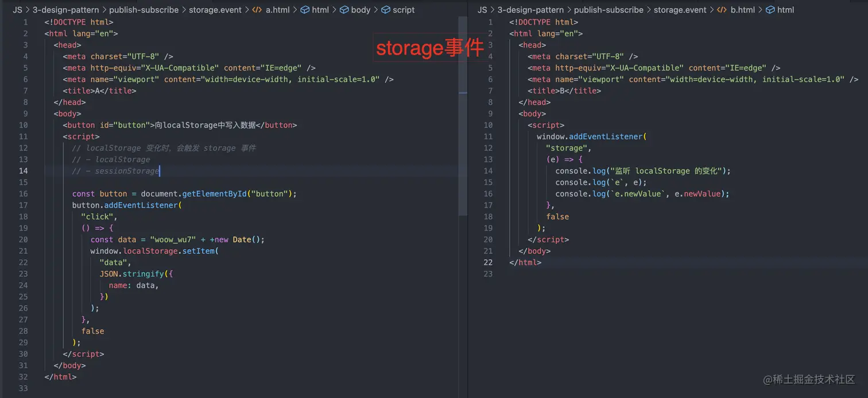Click window.addEventListener( line in b.html
The image size is (868, 398).
(592, 137)
